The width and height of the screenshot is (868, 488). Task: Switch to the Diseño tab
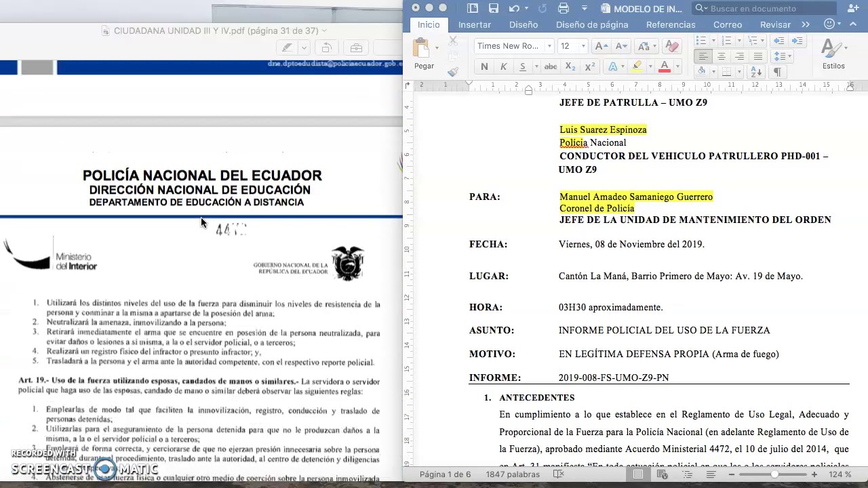pos(524,24)
